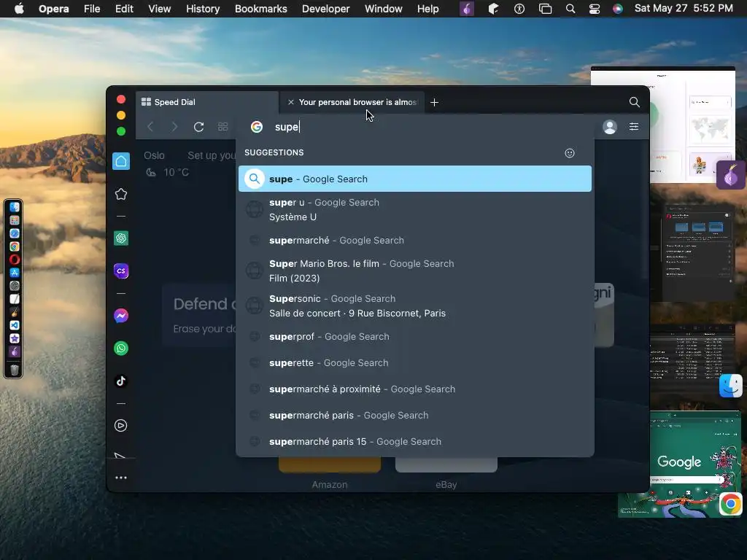This screenshot has height=560, width=747.
Task: Click the reload page button
Action: (198, 127)
